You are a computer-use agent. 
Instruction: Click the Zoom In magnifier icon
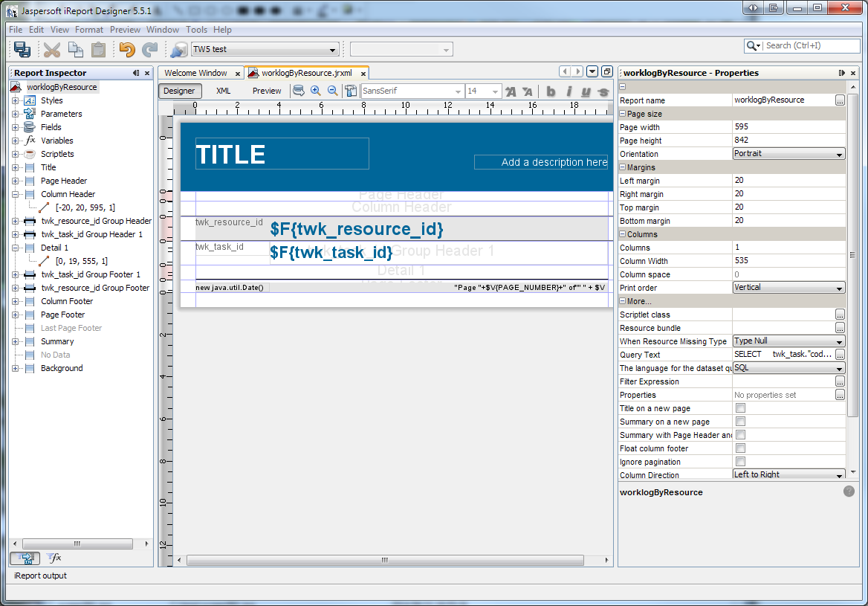316,91
